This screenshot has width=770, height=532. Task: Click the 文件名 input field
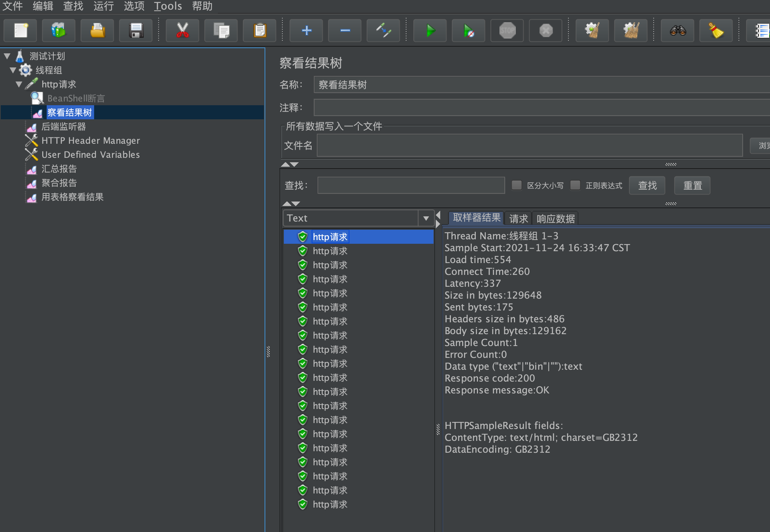tap(530, 145)
